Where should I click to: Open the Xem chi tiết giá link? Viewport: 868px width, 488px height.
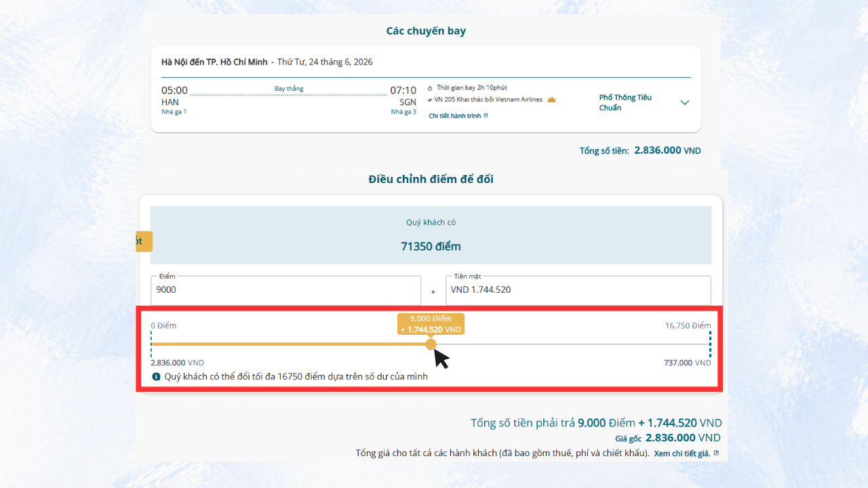pyautogui.click(x=682, y=453)
